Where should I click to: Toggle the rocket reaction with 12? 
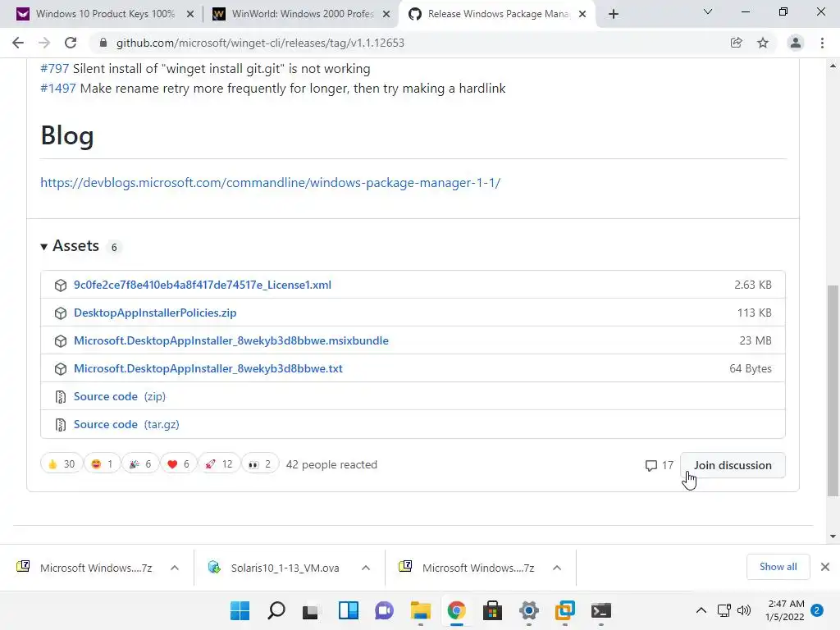(219, 464)
